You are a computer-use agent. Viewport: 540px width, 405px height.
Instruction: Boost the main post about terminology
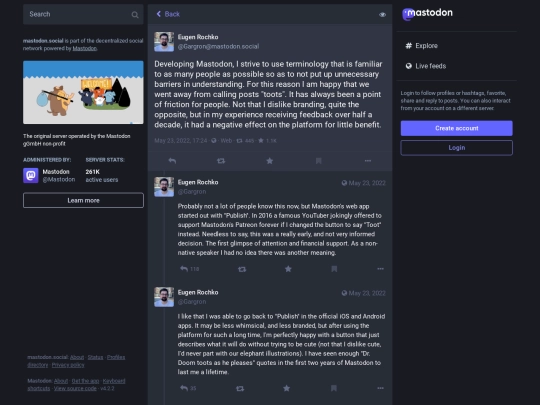point(221,161)
